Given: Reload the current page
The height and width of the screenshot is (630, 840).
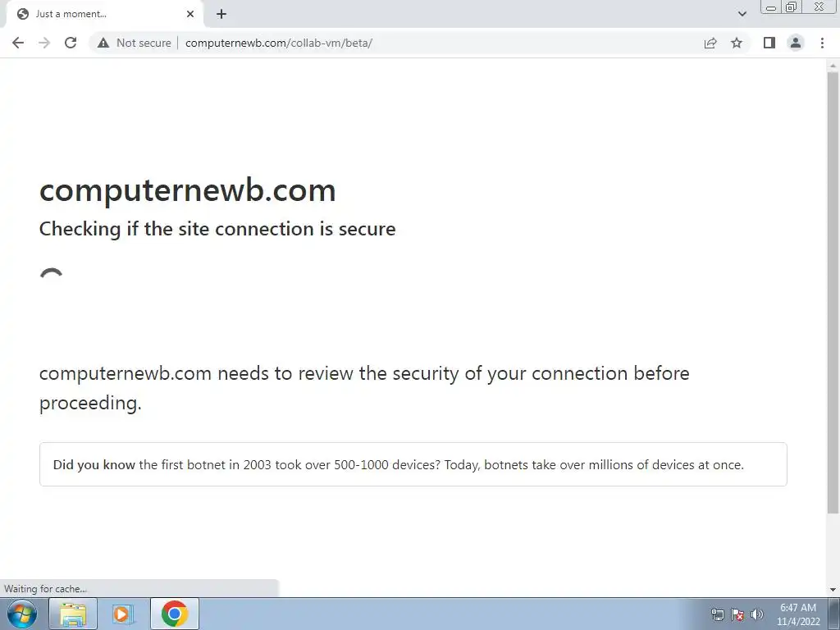Looking at the screenshot, I should pos(71,43).
